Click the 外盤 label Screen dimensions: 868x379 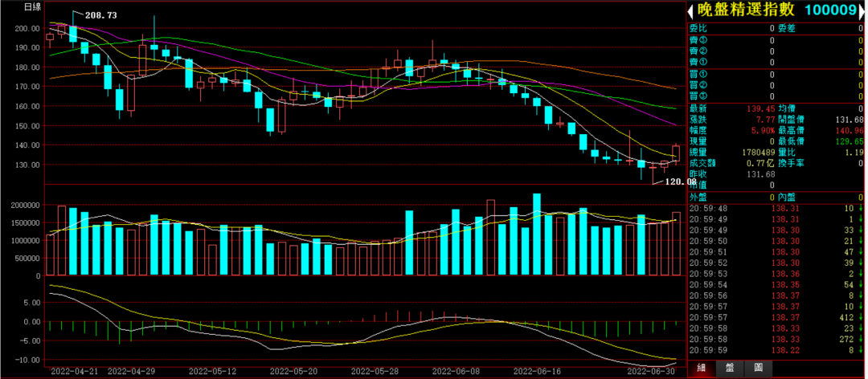pos(698,197)
